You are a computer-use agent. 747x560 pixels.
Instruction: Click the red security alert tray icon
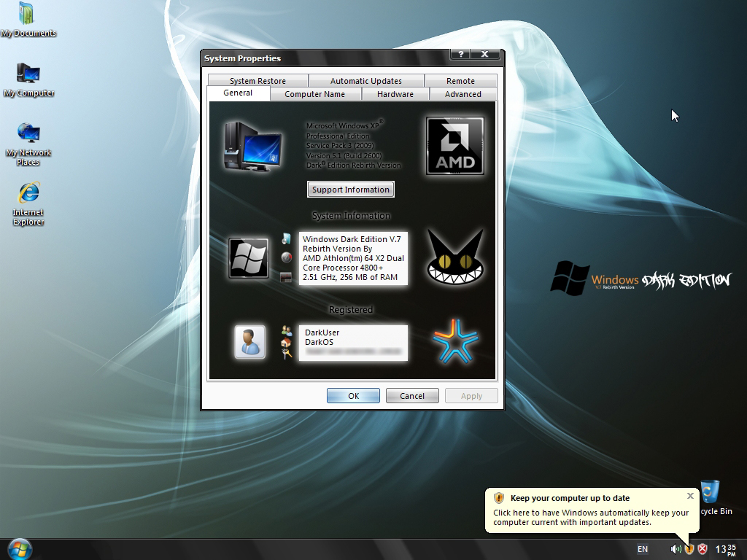pos(703,549)
